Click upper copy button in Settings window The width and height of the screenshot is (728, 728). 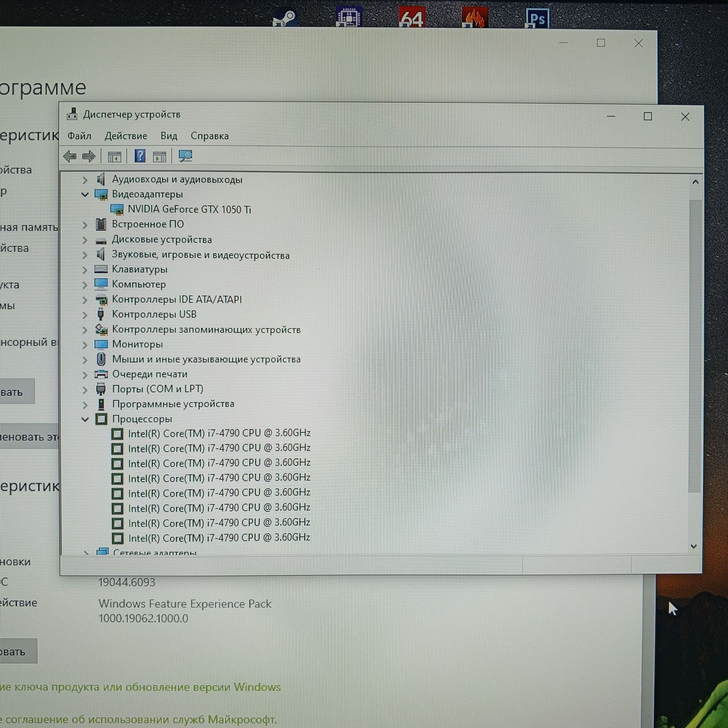pyautogui.click(x=17, y=391)
